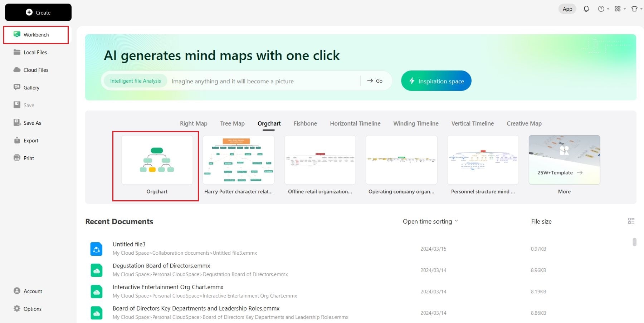The image size is (644, 323).
Task: Click Untitled file3 collaboration file icon
Action: click(x=97, y=249)
